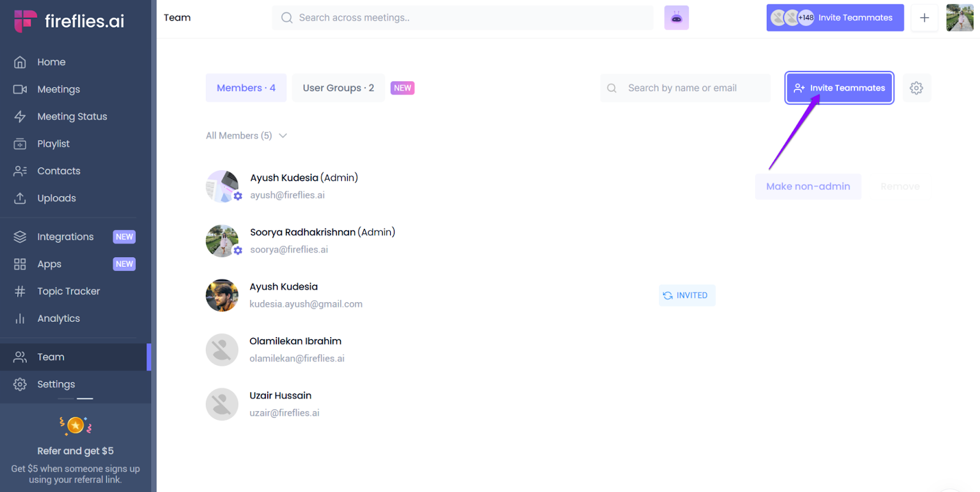Open Home from the sidebar
The width and height of the screenshot is (980, 492).
click(51, 62)
